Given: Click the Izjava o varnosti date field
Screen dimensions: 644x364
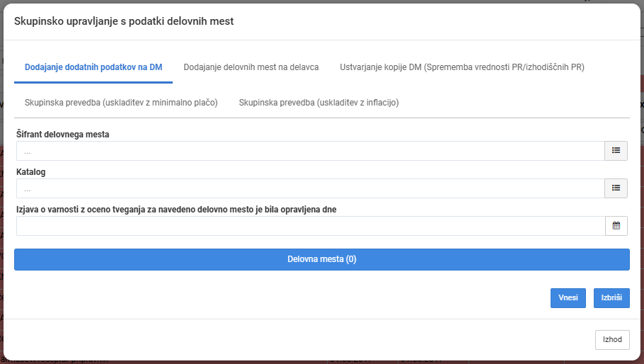Looking at the screenshot, I should (311, 225).
